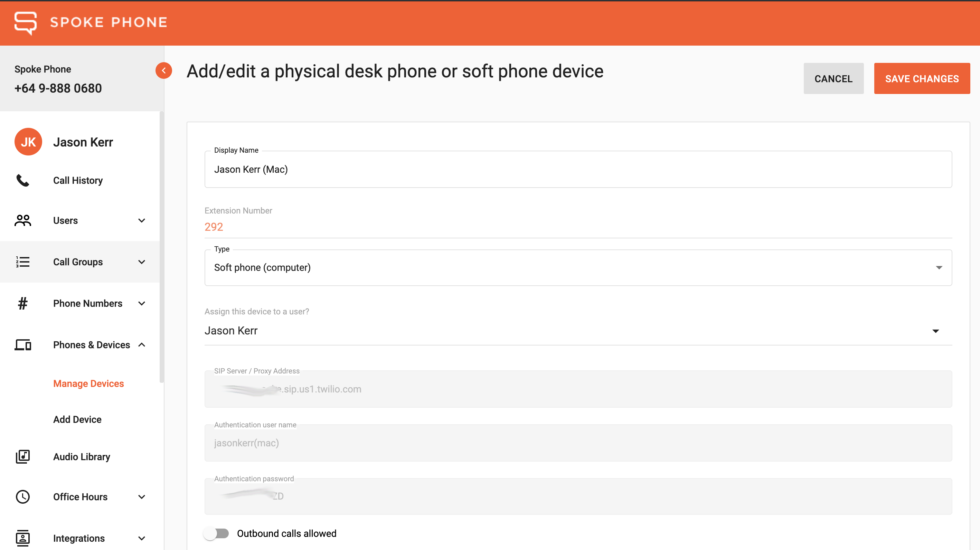Collapse the Phones & Devices section chevron

pos(142,345)
